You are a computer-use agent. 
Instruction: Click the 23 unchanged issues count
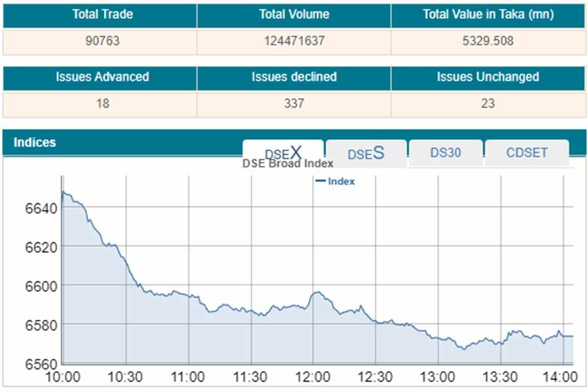coord(487,103)
